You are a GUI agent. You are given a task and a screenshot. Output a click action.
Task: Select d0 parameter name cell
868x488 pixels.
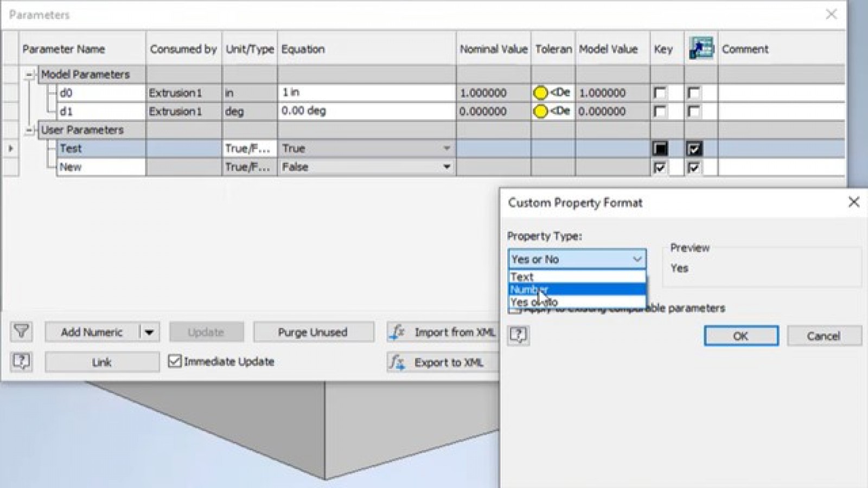click(101, 93)
